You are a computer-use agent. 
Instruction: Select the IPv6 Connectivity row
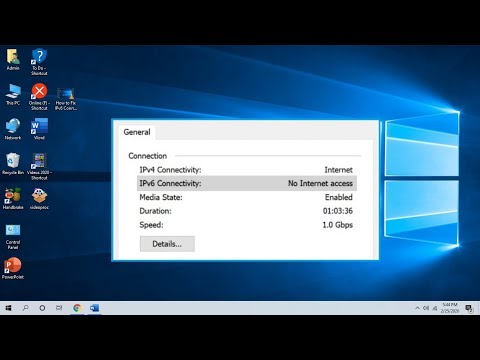(247, 183)
